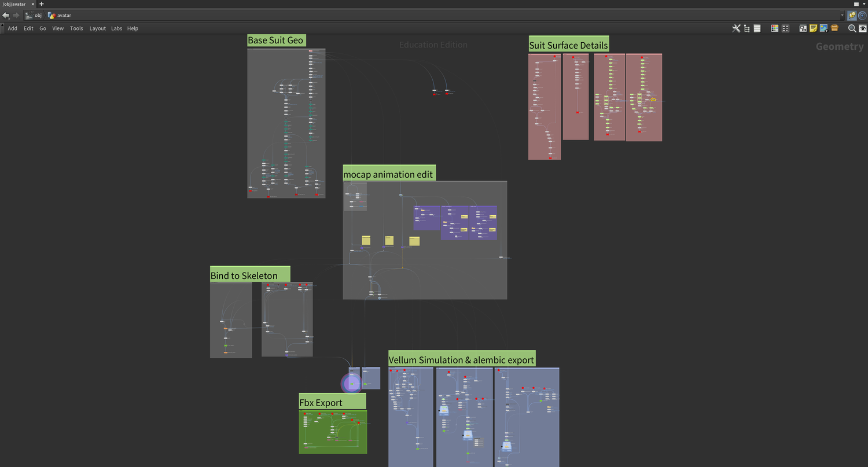Add a sticky note via the yellow note icon
The image size is (868, 467).
(814, 28)
